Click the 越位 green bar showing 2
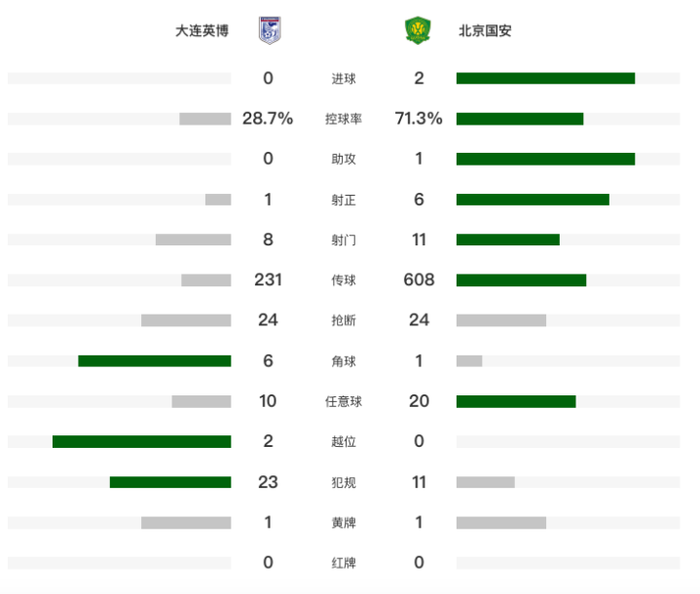This screenshot has width=700, height=594. [142, 442]
